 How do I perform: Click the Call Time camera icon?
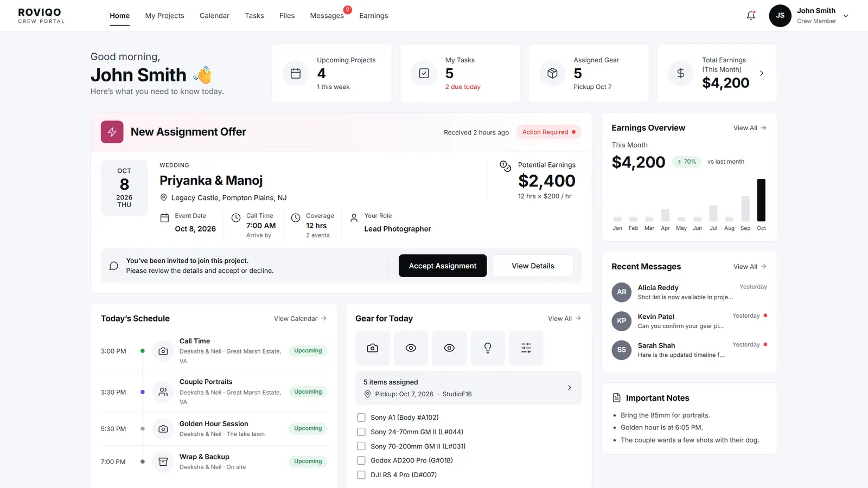click(163, 351)
